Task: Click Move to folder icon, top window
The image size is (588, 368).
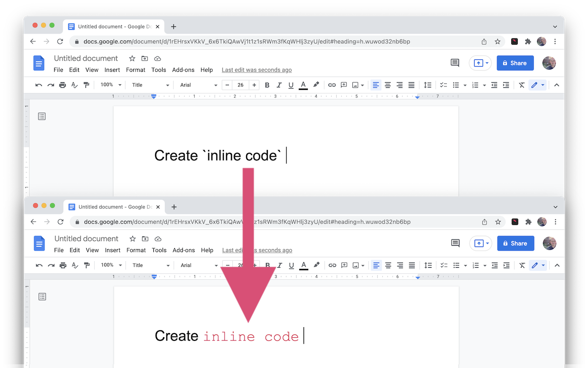Action: [x=145, y=58]
